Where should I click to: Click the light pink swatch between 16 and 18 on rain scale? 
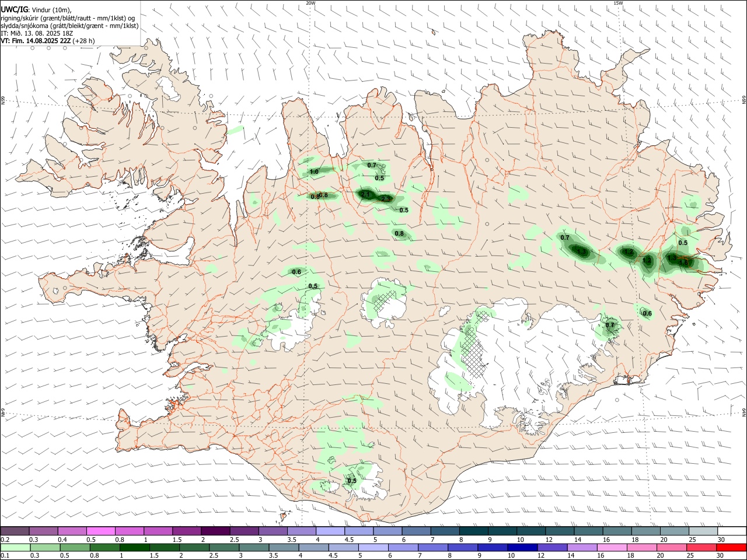[612, 548]
